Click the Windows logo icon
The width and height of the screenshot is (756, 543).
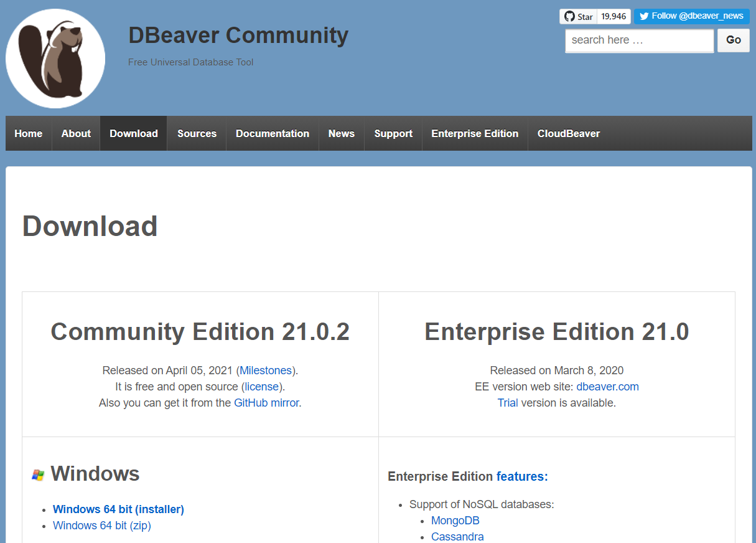click(x=38, y=475)
